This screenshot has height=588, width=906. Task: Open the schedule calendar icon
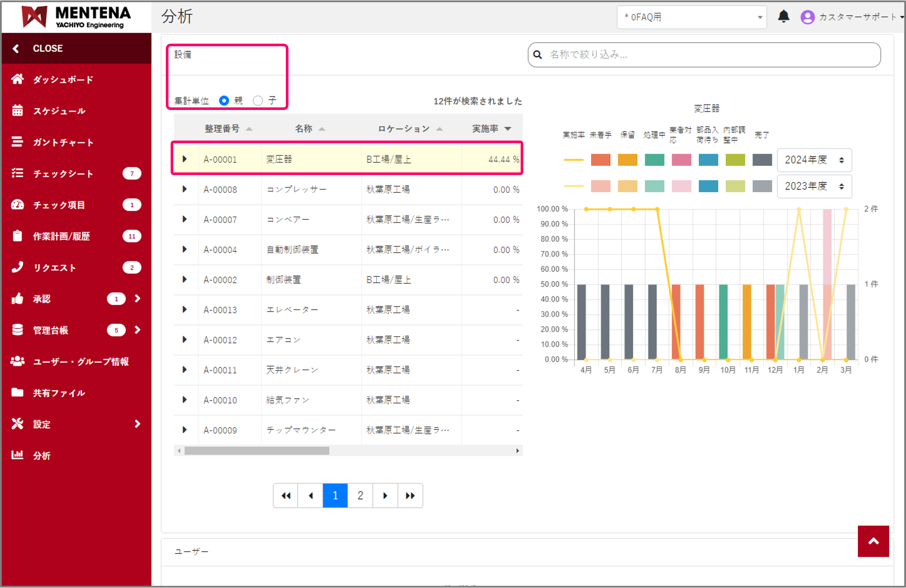pyautogui.click(x=17, y=110)
